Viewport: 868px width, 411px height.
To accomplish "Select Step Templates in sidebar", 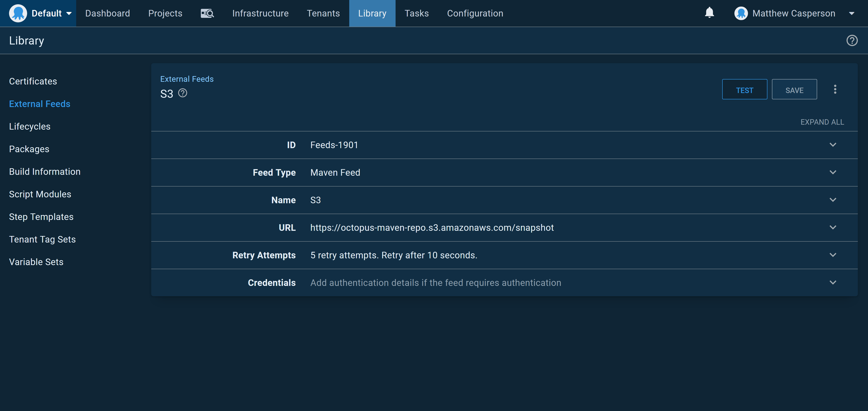I will (x=41, y=217).
